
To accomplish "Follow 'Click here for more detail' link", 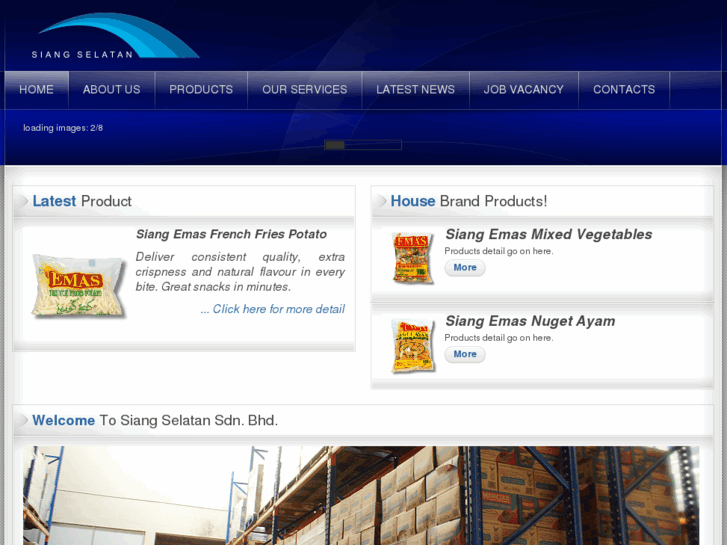I will 273,309.
